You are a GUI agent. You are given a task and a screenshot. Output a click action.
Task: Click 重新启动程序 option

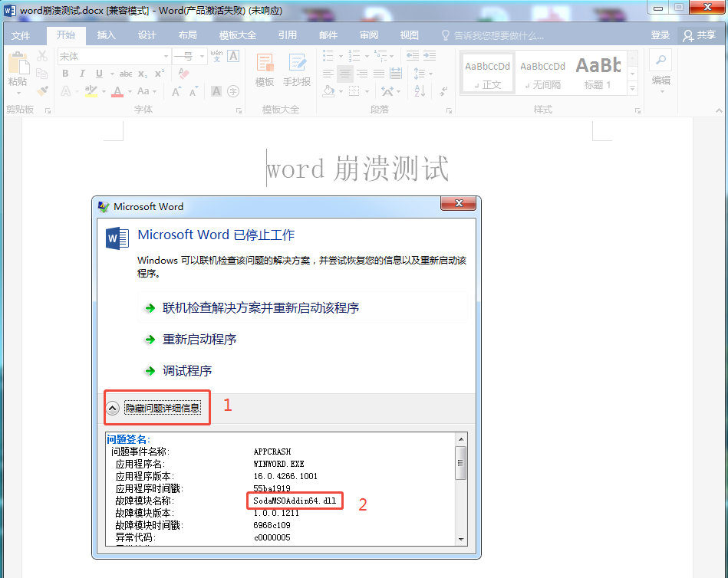pos(199,340)
